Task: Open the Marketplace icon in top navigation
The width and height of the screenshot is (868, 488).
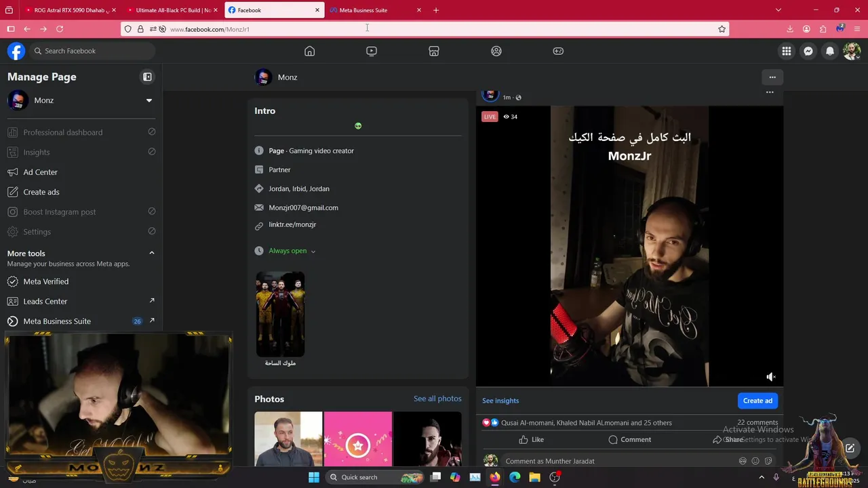Action: 434,51
